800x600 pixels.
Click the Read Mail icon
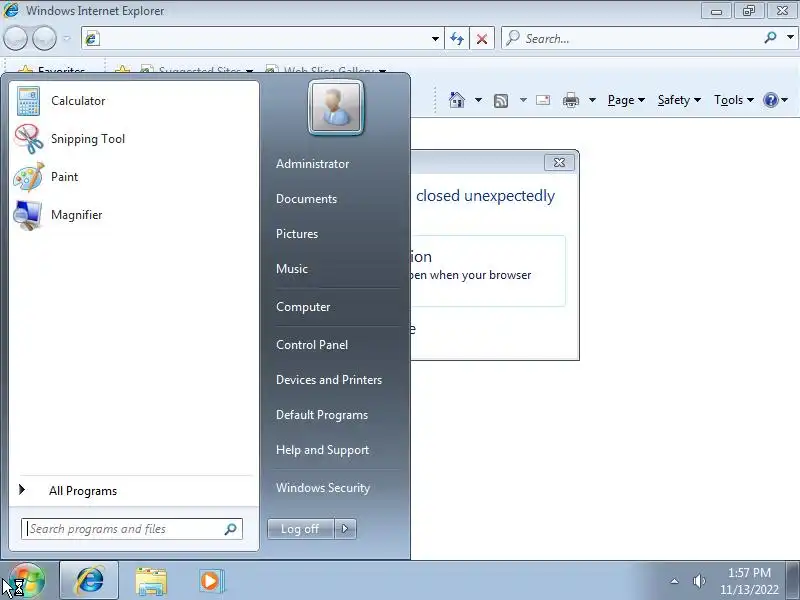(543, 100)
